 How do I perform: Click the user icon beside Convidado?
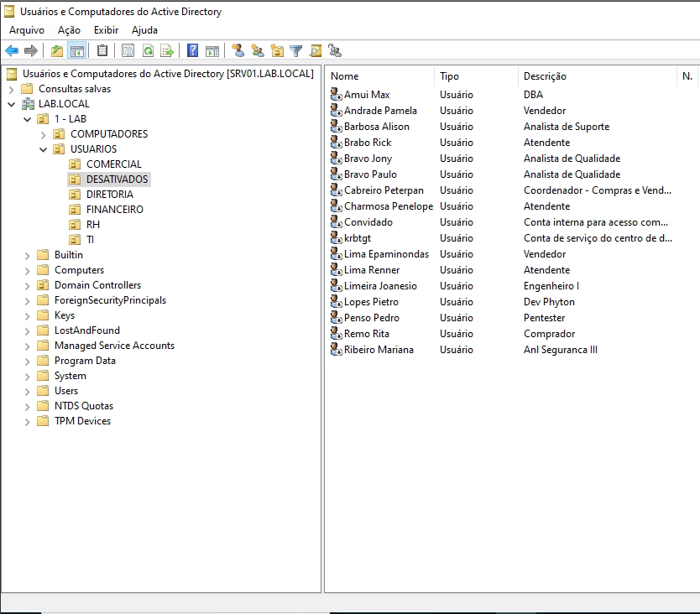tap(337, 221)
